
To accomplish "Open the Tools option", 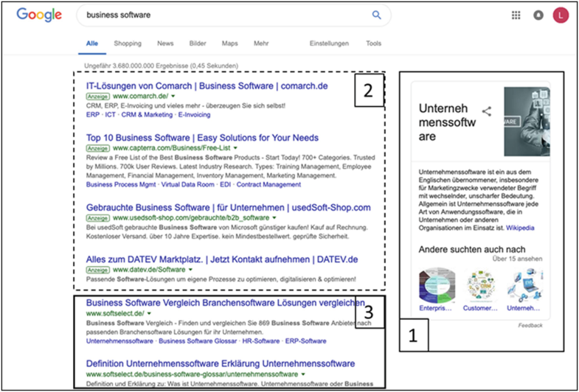I will click(373, 43).
